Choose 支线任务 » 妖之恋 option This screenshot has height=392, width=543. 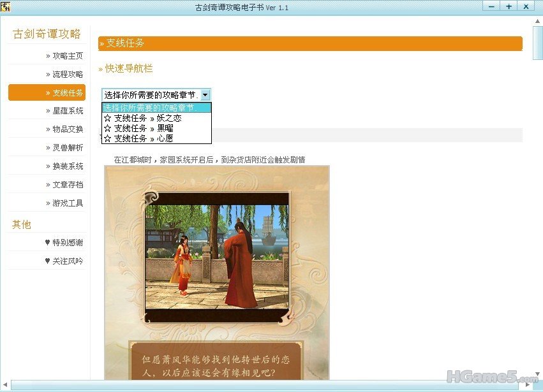point(156,118)
